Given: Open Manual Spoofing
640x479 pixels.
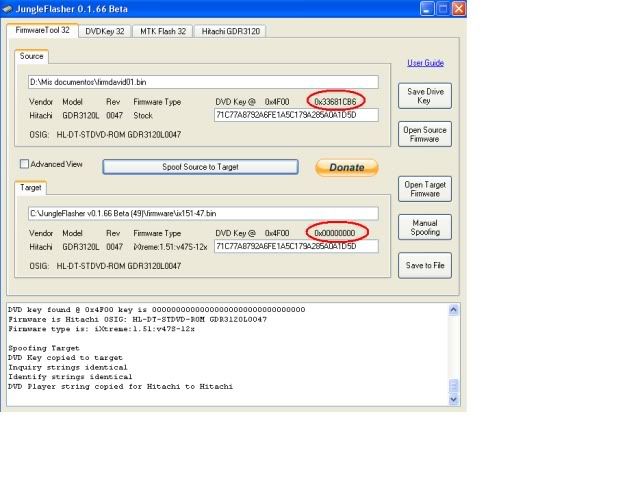Looking at the screenshot, I should pyautogui.click(x=425, y=227).
